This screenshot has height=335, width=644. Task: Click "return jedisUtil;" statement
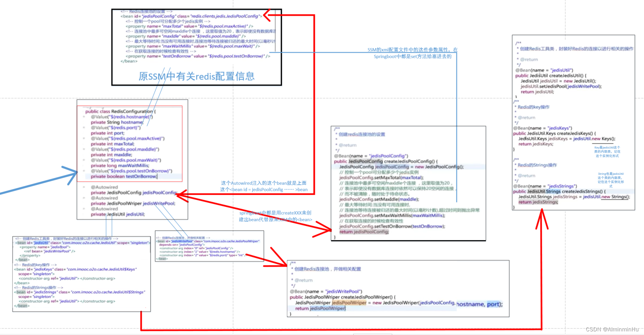(x=537, y=92)
